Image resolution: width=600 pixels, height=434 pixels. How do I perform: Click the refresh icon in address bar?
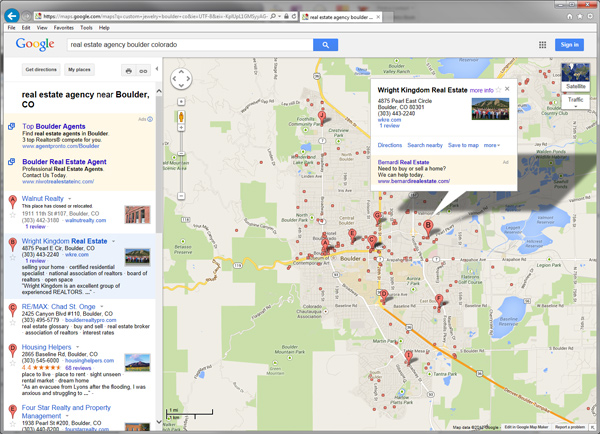[x=294, y=16]
